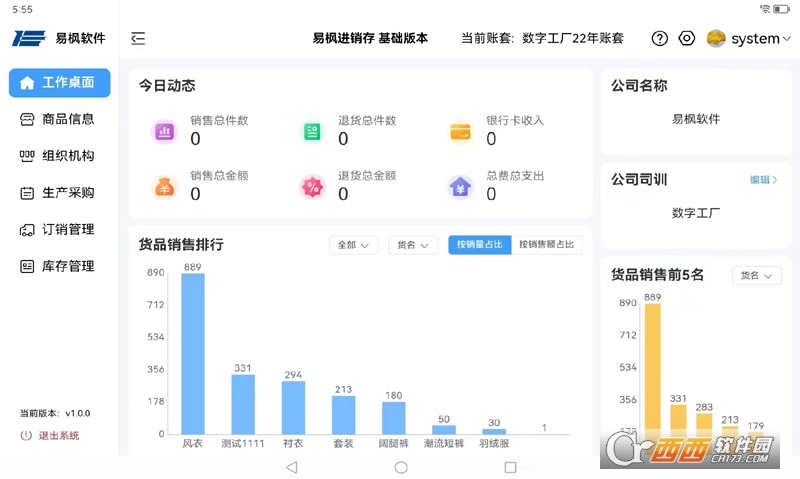Click the 销售总件数 purple chart icon

pyautogui.click(x=164, y=132)
